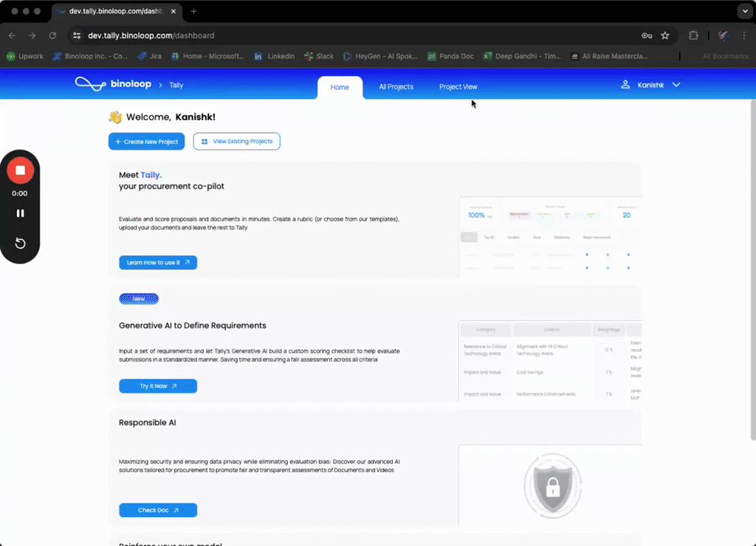
Task: Open the Panda Doc bookmark
Action: click(x=450, y=56)
